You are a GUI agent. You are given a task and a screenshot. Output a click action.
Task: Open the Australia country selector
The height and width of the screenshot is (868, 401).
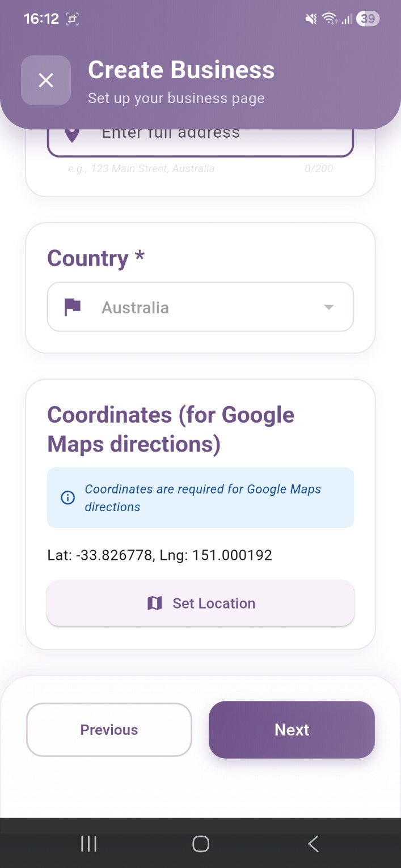pyautogui.click(x=200, y=307)
